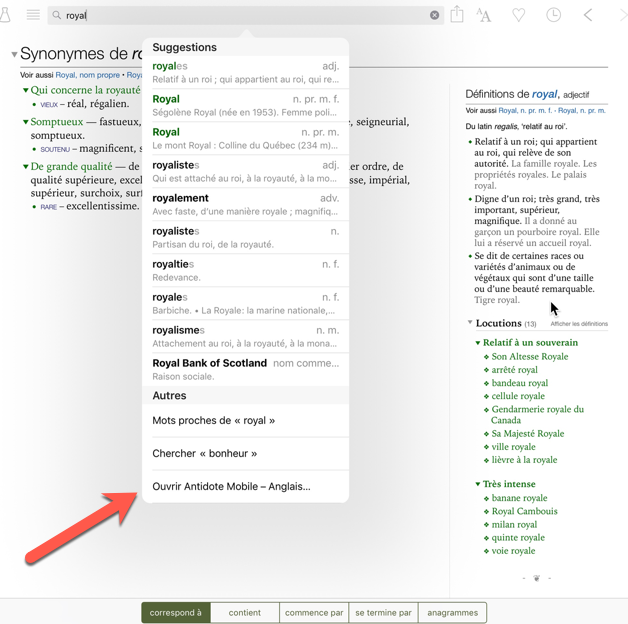Collapse the "Relatif à un souverain" group

point(478,343)
